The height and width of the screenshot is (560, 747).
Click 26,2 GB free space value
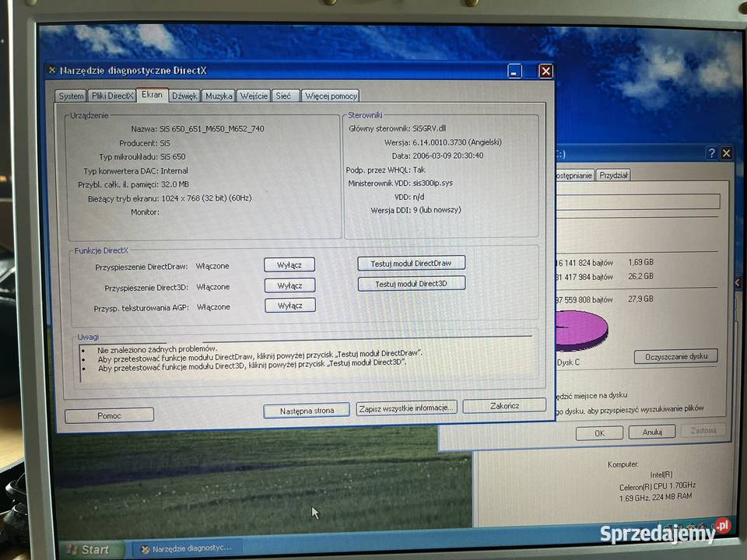tap(640, 276)
